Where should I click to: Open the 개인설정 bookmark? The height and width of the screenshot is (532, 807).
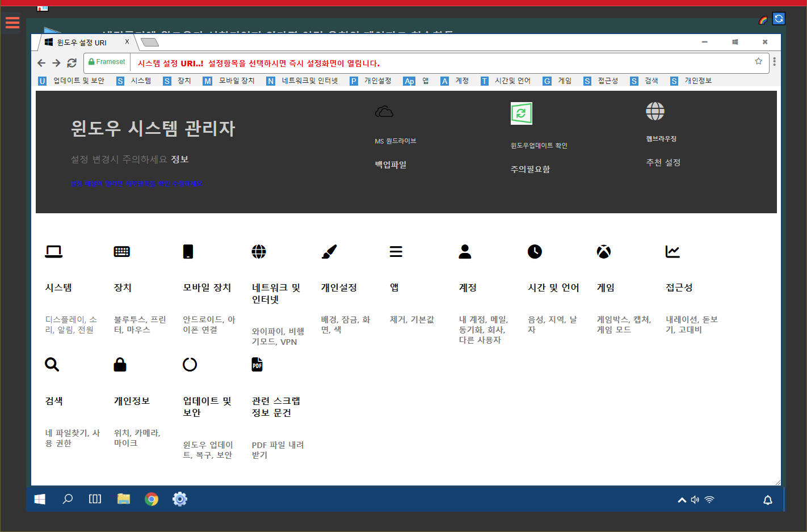[x=371, y=81]
